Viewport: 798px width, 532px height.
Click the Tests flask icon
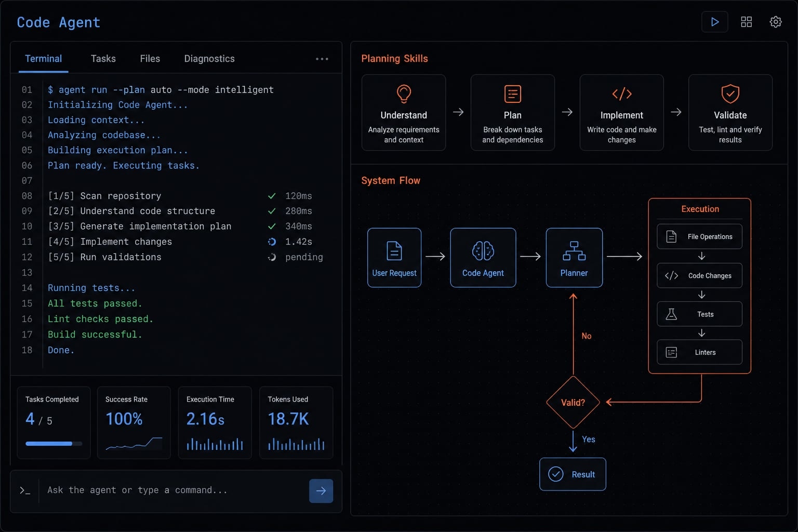pos(671,314)
